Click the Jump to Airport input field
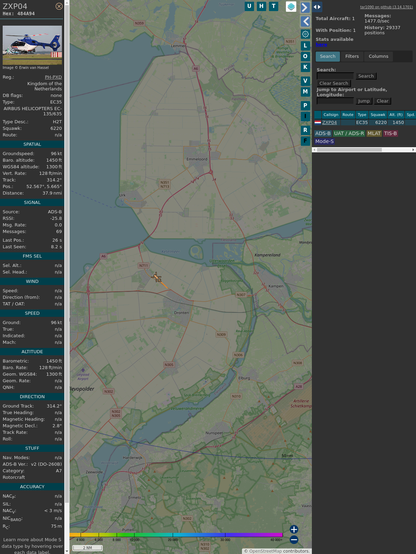Viewport: 416px width, 554px height. 335,101
